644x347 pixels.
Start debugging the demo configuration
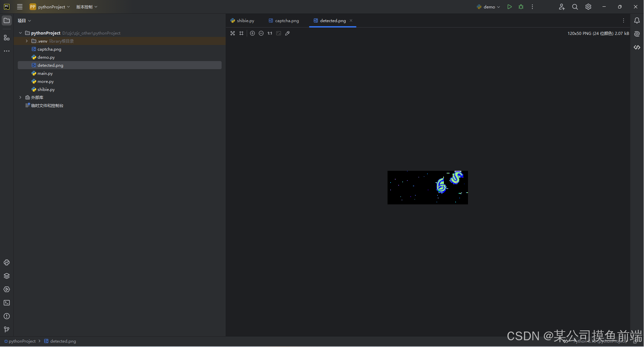click(521, 7)
